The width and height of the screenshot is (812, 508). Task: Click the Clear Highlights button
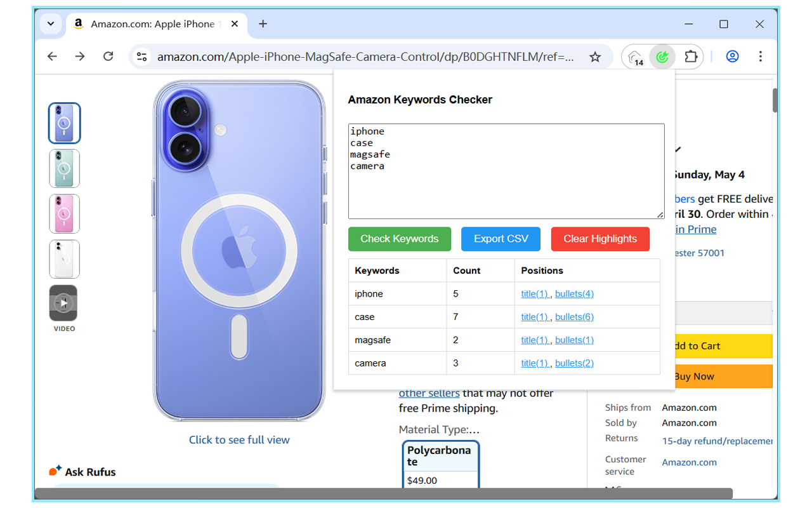[x=600, y=239]
